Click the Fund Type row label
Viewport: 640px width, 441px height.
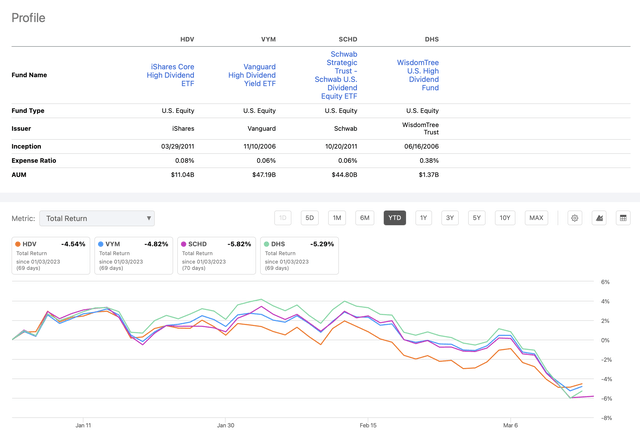pos(28,111)
